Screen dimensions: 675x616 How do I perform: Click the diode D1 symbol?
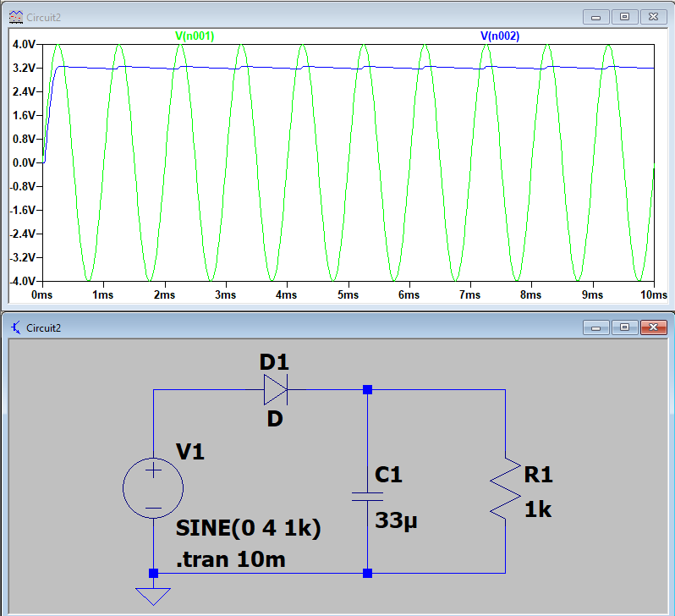click(x=275, y=390)
